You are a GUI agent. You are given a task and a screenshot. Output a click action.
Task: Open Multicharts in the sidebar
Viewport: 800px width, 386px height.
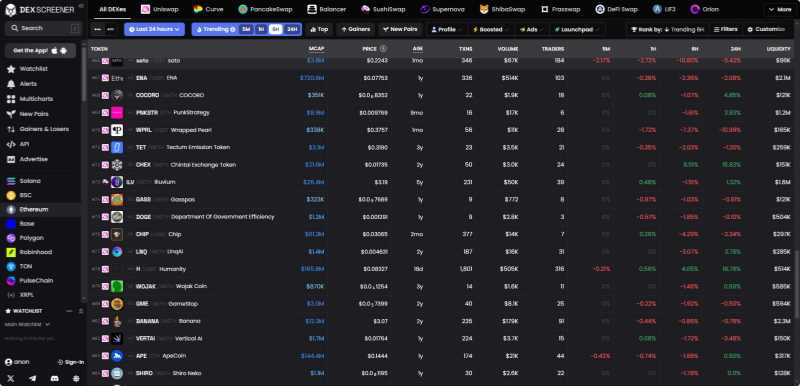tap(36, 99)
